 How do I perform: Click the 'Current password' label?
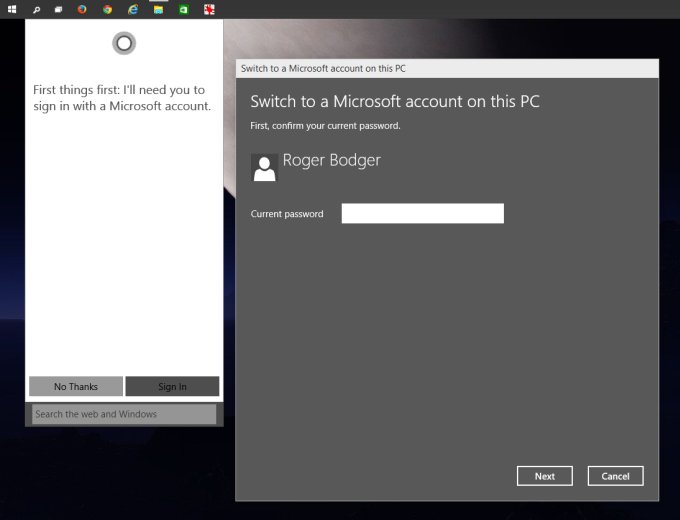[287, 214]
